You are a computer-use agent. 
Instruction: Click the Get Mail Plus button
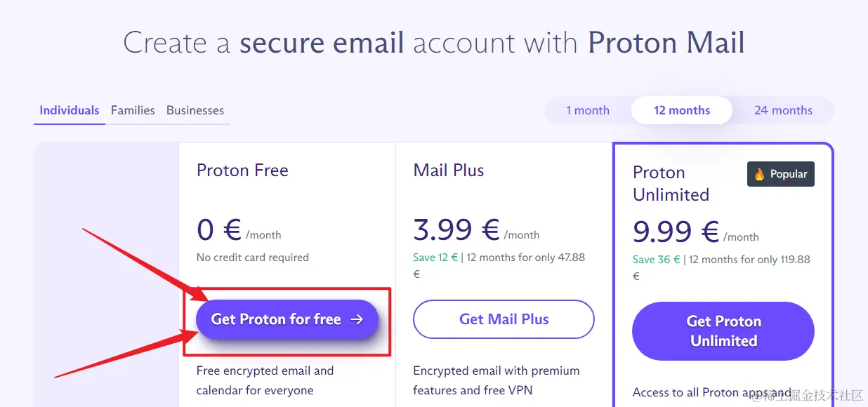pyautogui.click(x=504, y=319)
